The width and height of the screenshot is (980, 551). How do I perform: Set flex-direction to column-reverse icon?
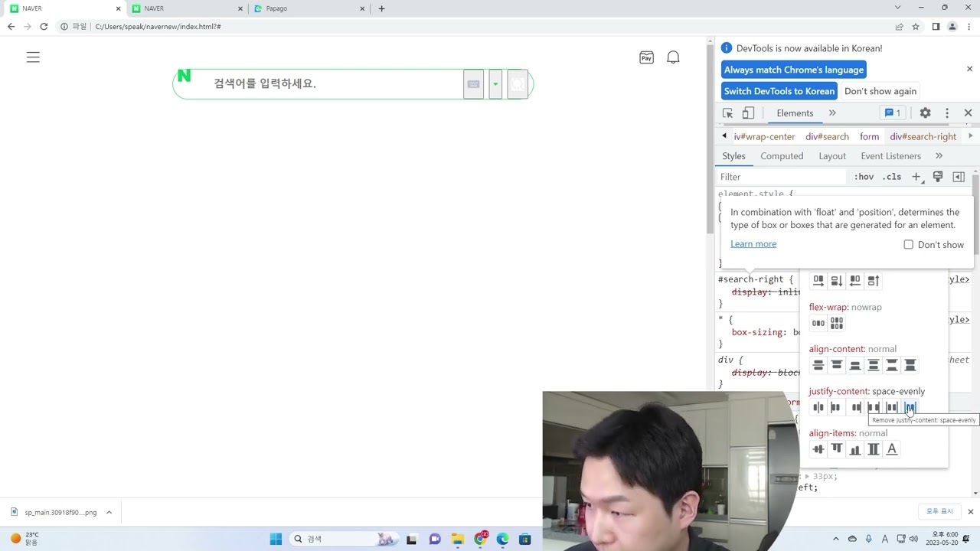[874, 281]
